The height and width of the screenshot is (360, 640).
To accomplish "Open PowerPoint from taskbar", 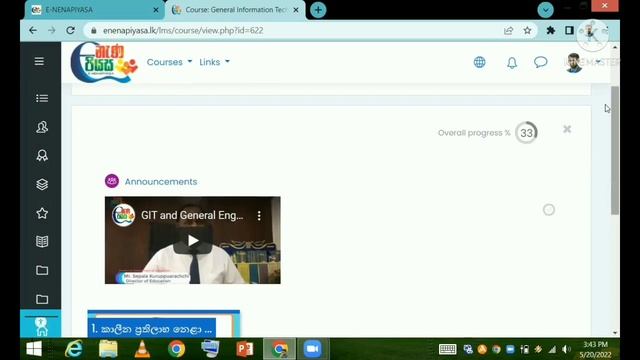I will [244, 349].
